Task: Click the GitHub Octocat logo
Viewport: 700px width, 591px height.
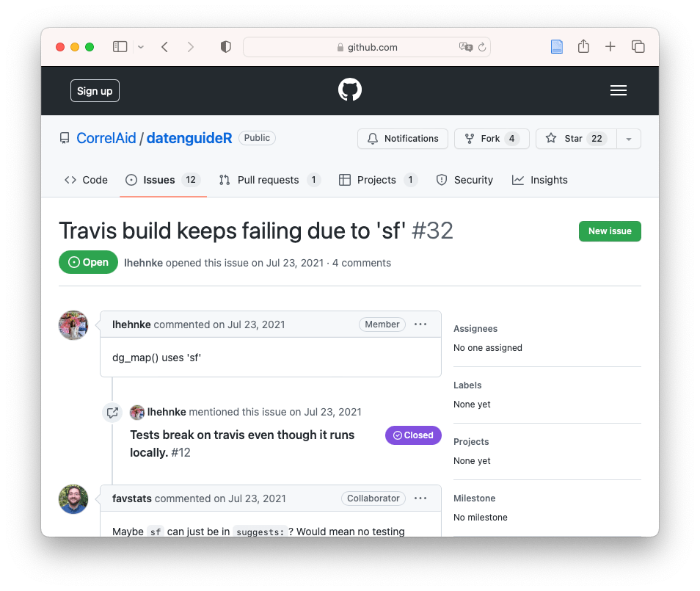Action: [x=349, y=90]
